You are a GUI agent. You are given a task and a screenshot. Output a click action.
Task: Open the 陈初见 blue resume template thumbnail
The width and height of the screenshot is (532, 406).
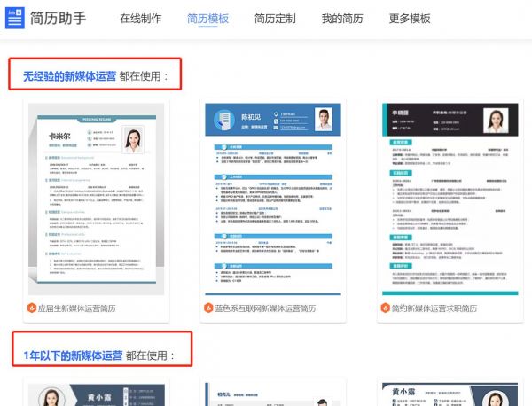pos(272,199)
